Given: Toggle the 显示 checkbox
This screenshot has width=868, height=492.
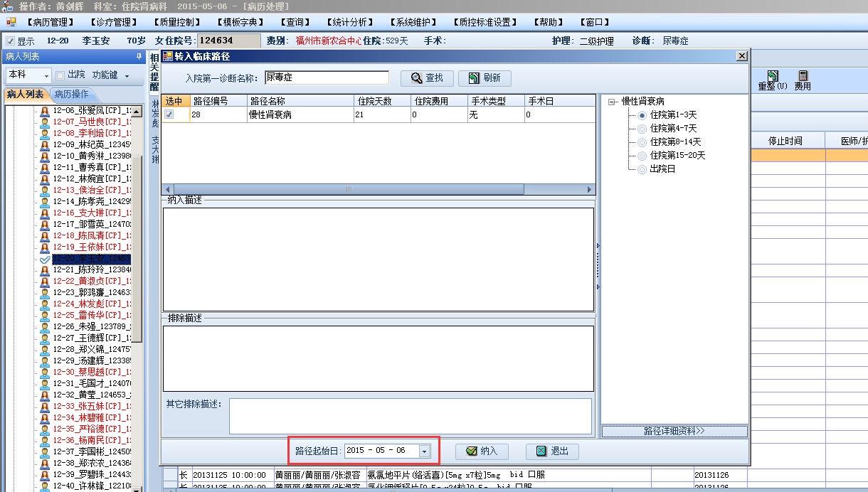Looking at the screenshot, I should pos(10,41).
